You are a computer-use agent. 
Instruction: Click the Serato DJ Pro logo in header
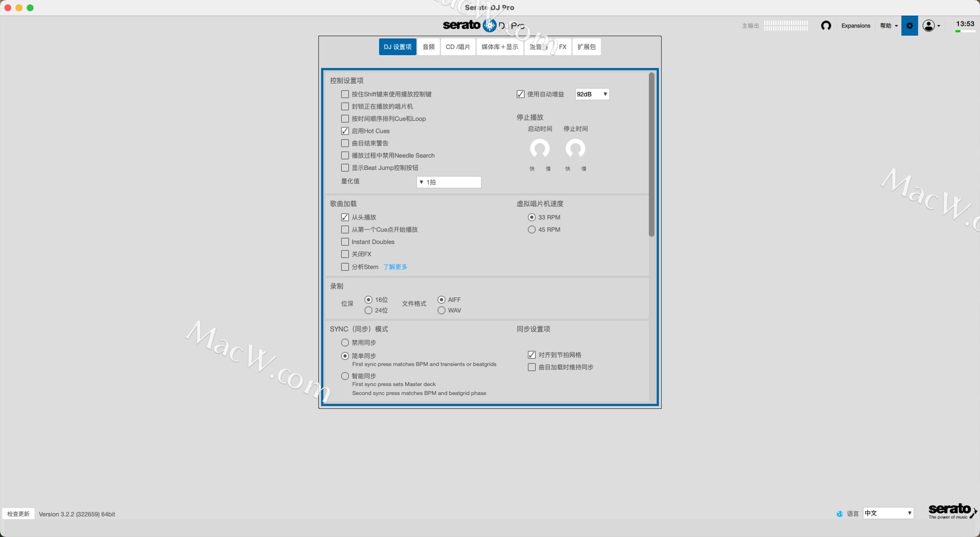click(483, 25)
